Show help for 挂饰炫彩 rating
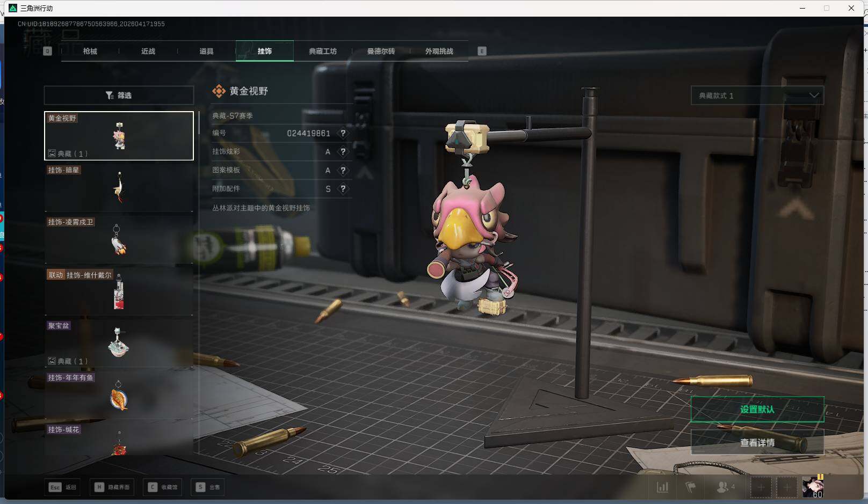Screen dimensions: 868x504 [x=343, y=152]
